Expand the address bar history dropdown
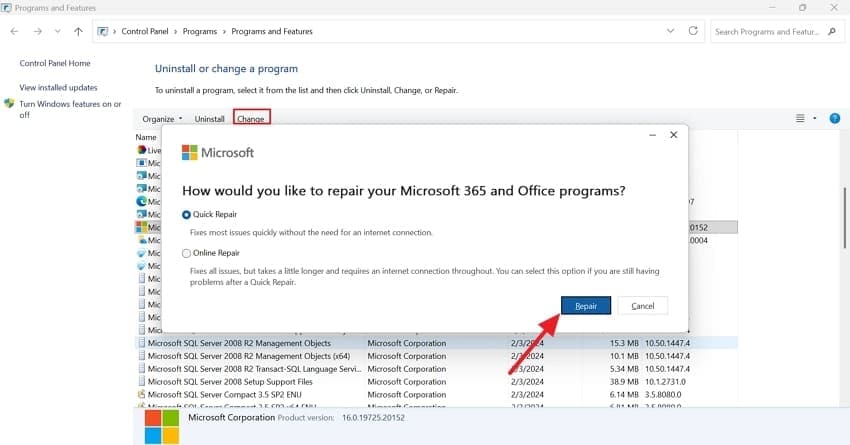The width and height of the screenshot is (850, 445). click(671, 31)
